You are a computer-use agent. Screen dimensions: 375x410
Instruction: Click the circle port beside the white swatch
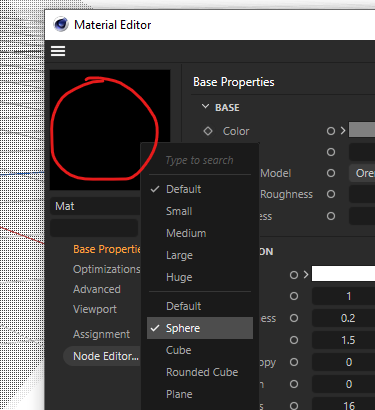click(x=294, y=275)
